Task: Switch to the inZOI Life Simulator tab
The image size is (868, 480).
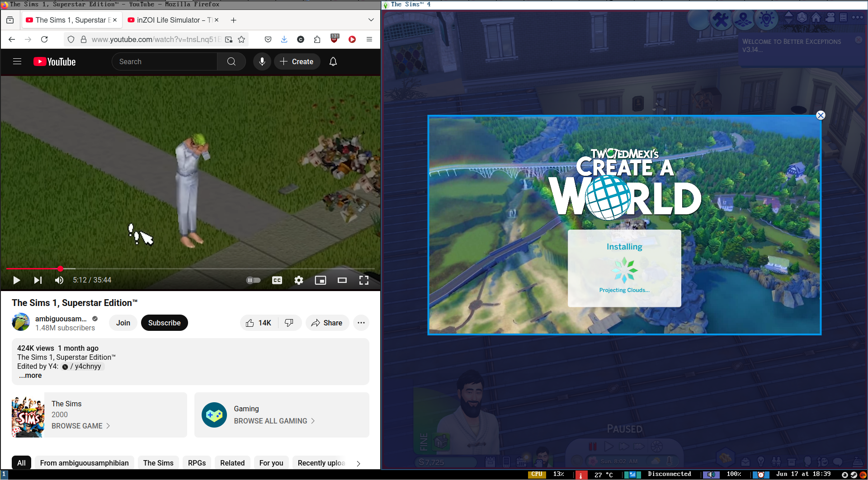Action: point(173,20)
